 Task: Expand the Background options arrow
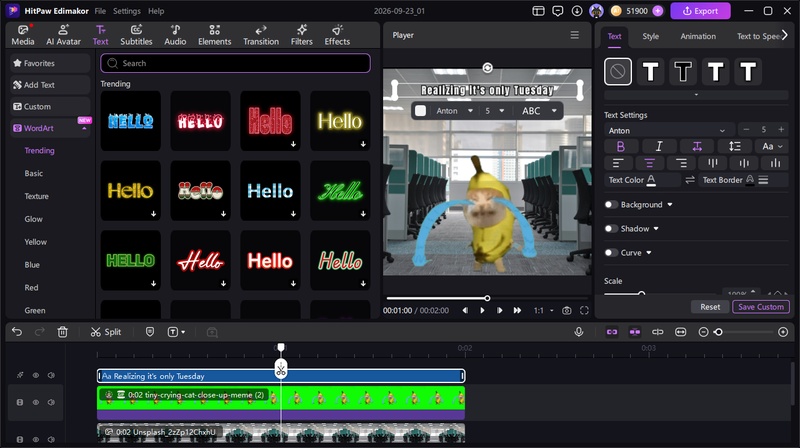point(670,205)
